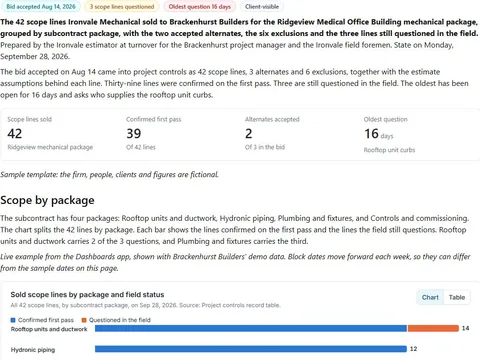
Task: Click the 'Scope lines sold' value 42
Action: tap(15, 134)
